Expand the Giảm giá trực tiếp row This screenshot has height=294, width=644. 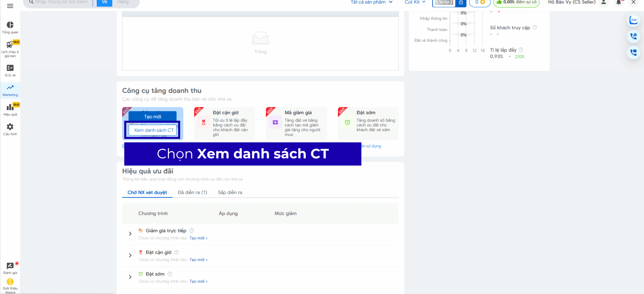tap(130, 234)
